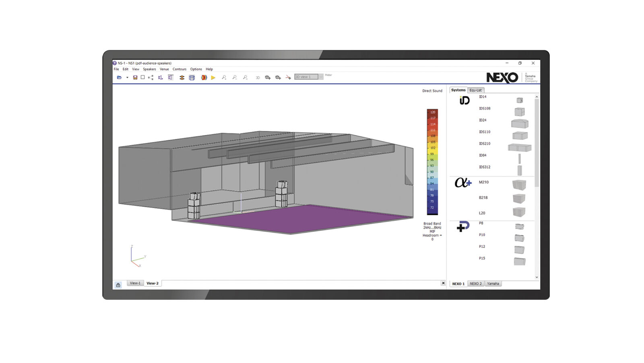644x363 pixels.
Task: Click the P+ series logo
Action: click(463, 227)
